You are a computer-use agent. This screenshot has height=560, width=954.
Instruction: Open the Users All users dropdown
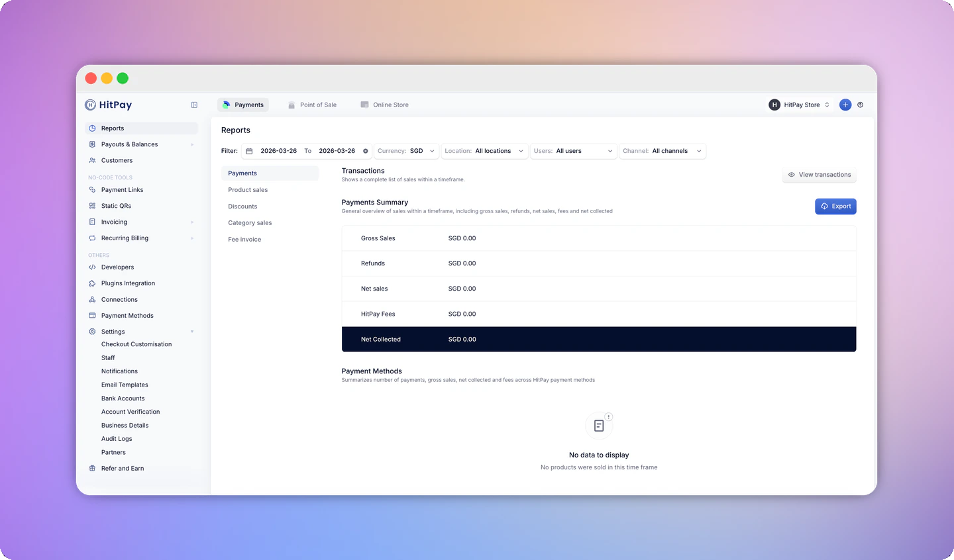574,151
